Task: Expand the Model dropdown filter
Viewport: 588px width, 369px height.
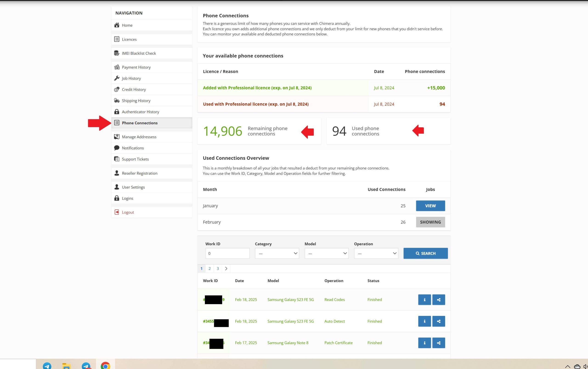Action: [326, 253]
